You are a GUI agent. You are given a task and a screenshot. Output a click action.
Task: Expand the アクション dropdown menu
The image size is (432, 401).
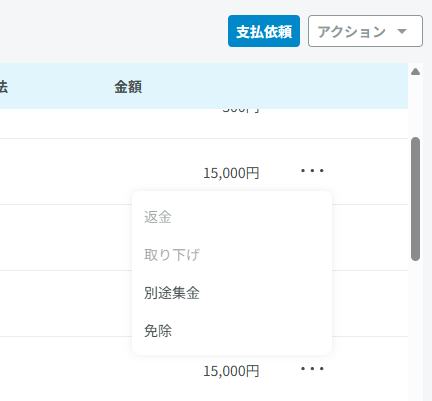(x=365, y=31)
